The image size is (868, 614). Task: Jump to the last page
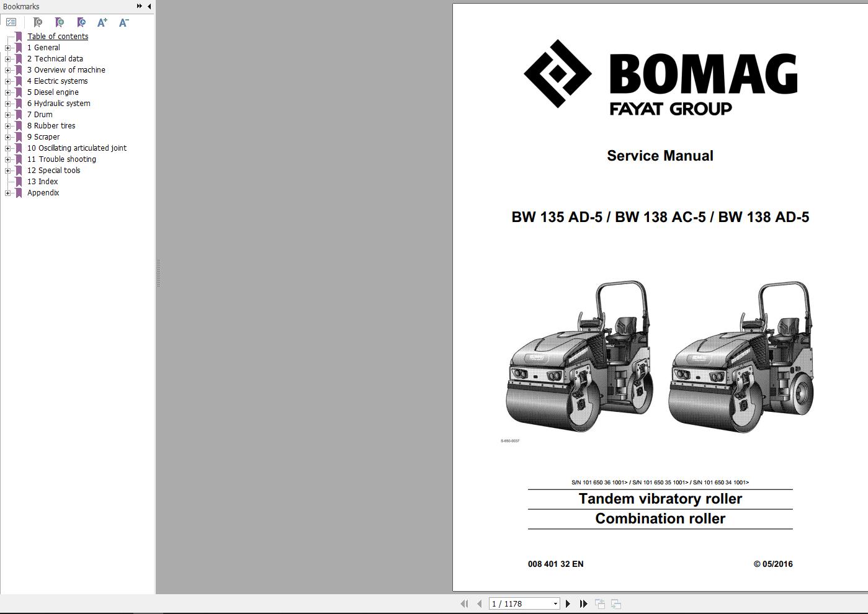[583, 603]
